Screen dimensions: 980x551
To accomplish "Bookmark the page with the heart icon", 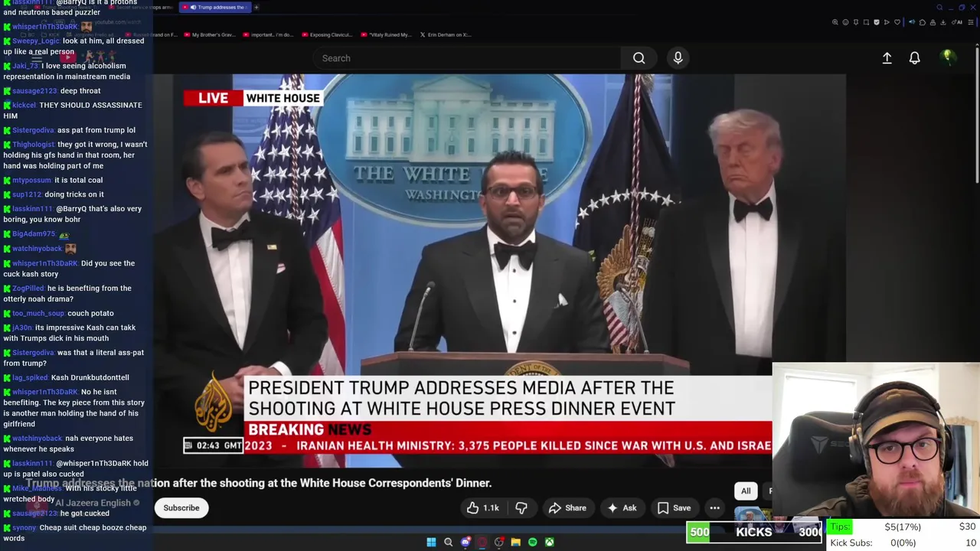I will coord(897,22).
